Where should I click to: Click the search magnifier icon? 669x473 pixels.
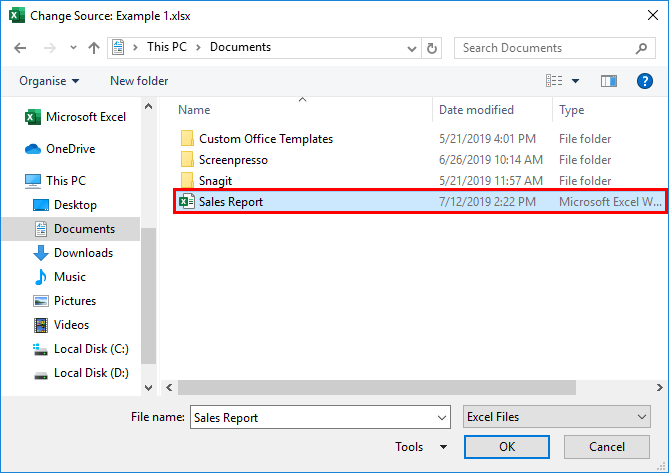pyautogui.click(x=641, y=48)
